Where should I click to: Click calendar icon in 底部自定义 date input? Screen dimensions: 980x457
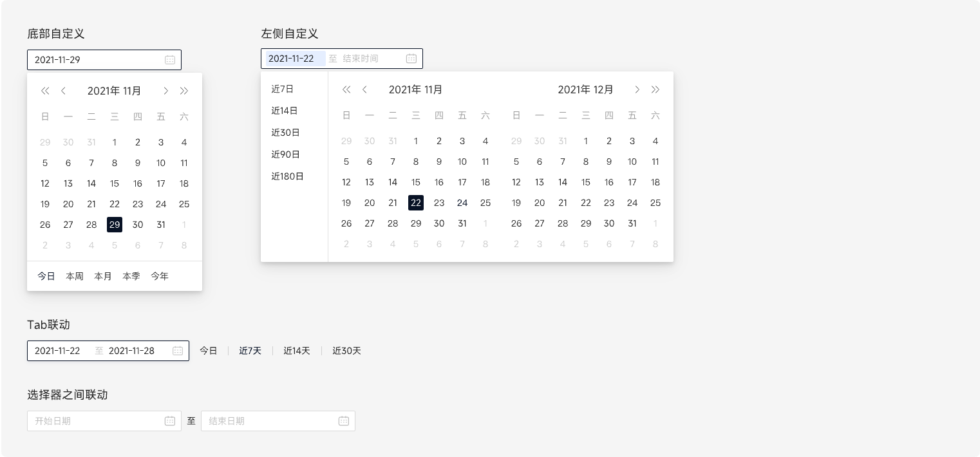(x=170, y=60)
